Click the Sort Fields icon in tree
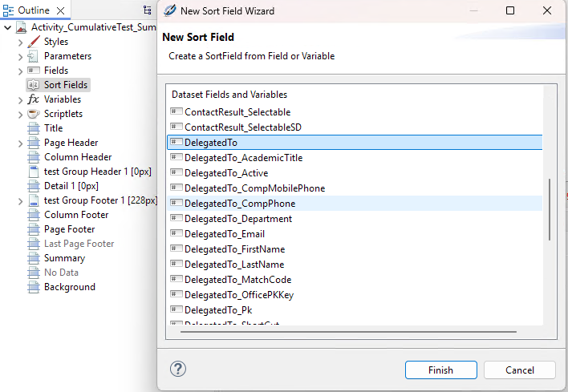The width and height of the screenshot is (568, 392). tap(33, 85)
